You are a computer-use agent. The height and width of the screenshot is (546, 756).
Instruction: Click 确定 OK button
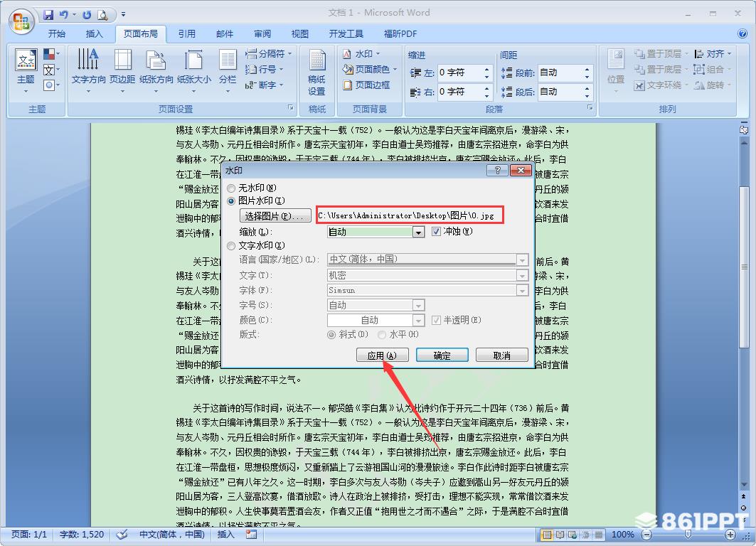point(442,355)
